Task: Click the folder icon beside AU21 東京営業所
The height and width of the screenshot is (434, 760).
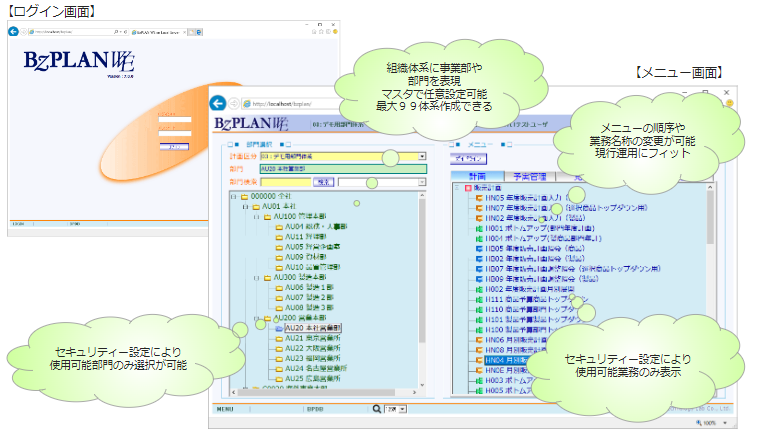Action: pyautogui.click(x=279, y=338)
